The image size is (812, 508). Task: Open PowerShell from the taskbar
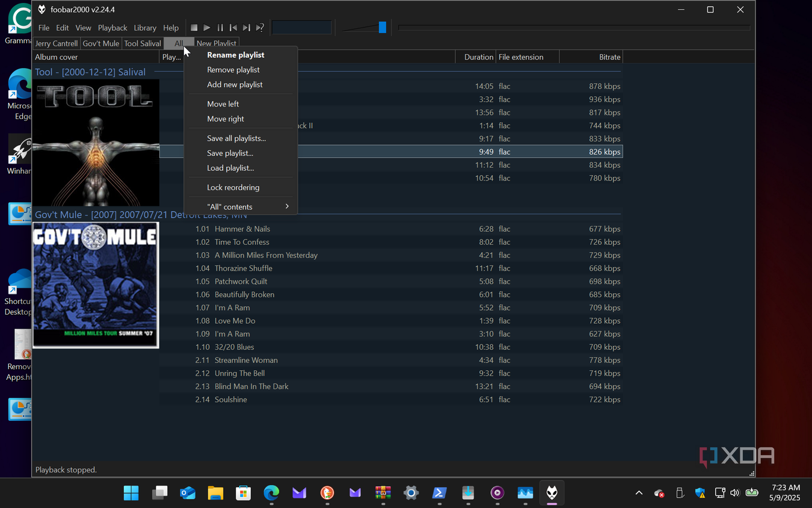click(439, 493)
